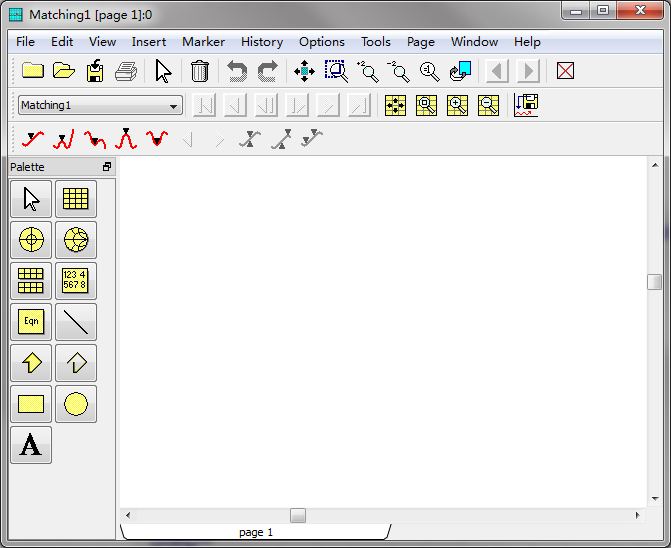This screenshot has height=548, width=671.
Task: Select the filled polygon tool
Action: tap(31, 363)
